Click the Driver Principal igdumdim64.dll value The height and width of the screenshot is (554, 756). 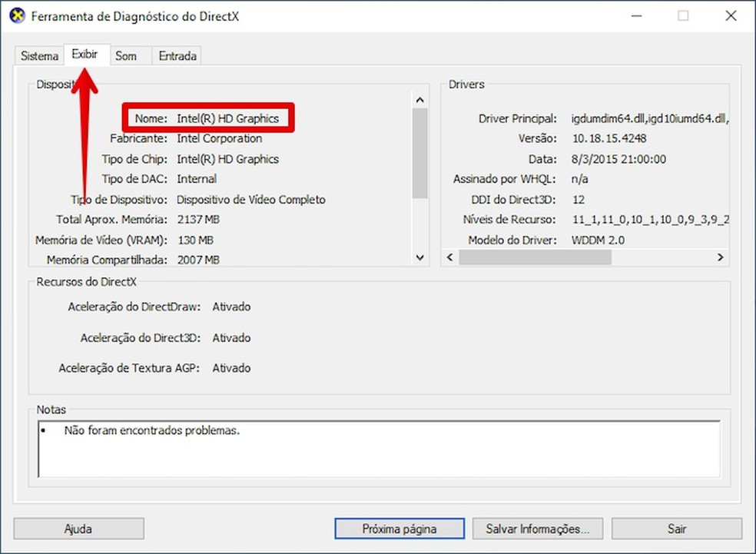[650, 118]
